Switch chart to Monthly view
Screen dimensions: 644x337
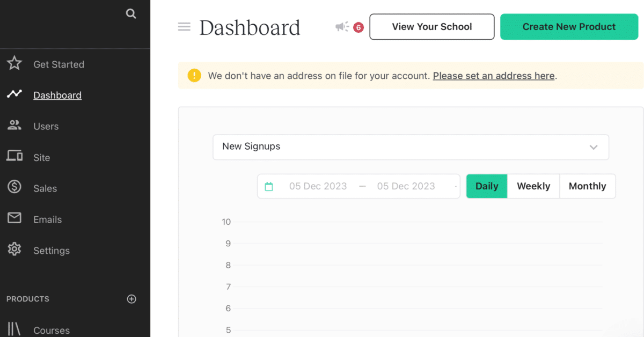click(x=588, y=186)
